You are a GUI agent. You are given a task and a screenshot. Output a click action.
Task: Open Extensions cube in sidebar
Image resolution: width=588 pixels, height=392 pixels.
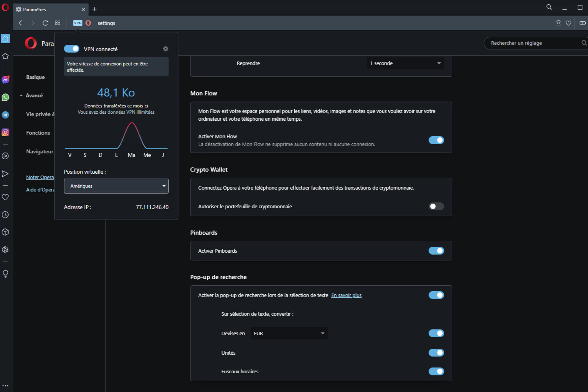tap(6, 232)
